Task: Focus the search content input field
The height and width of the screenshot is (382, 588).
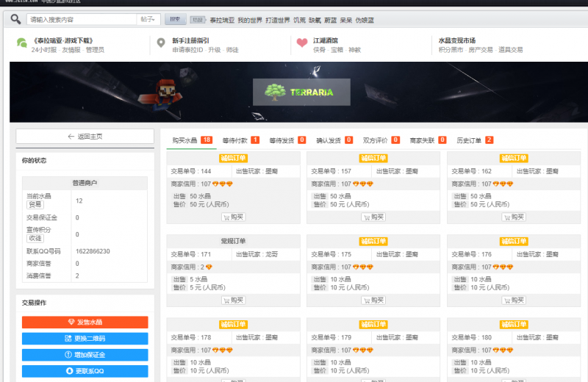Action: [x=82, y=20]
